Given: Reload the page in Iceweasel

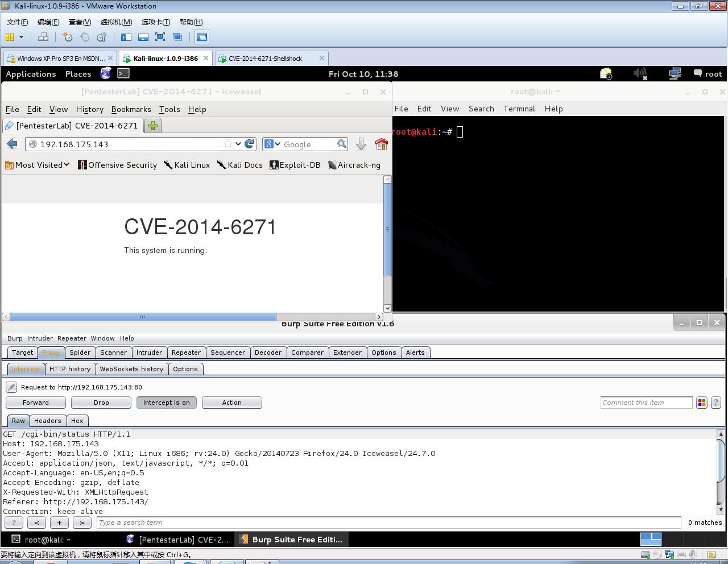Looking at the screenshot, I should click(249, 144).
